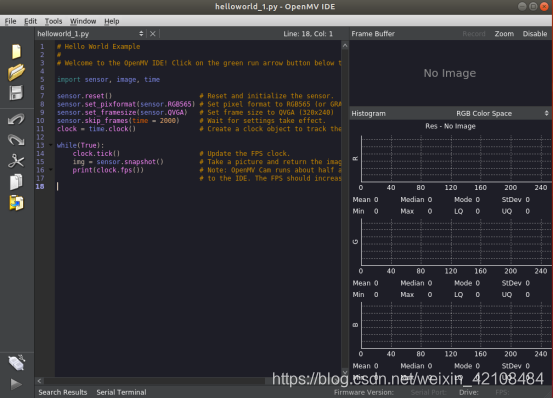Viewport: 554px width, 398px height.
Task: Click the 'Firmware Version:' status label
Action: click(364, 392)
